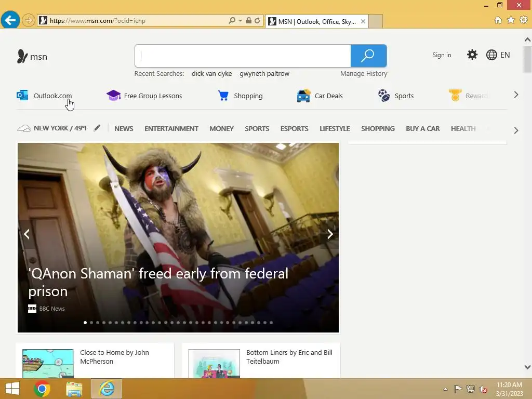Refresh the page using the reload icon
Image resolution: width=532 pixels, height=399 pixels.
tap(257, 20)
